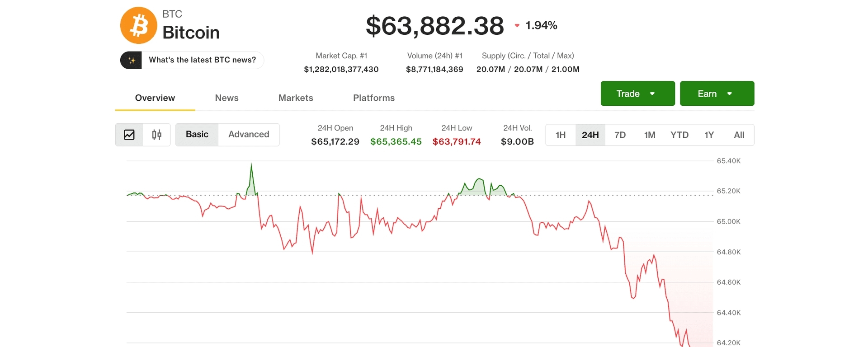Set chart range to 1Y
Screen dimensions: 868x347
coord(709,135)
